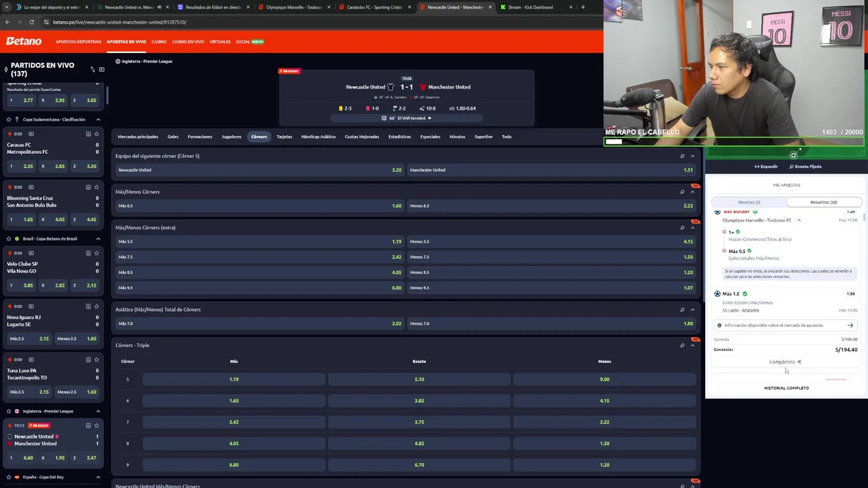This screenshot has width=868, height=488.
Task: Pin the Más/Menos Córners market
Action: point(682,192)
